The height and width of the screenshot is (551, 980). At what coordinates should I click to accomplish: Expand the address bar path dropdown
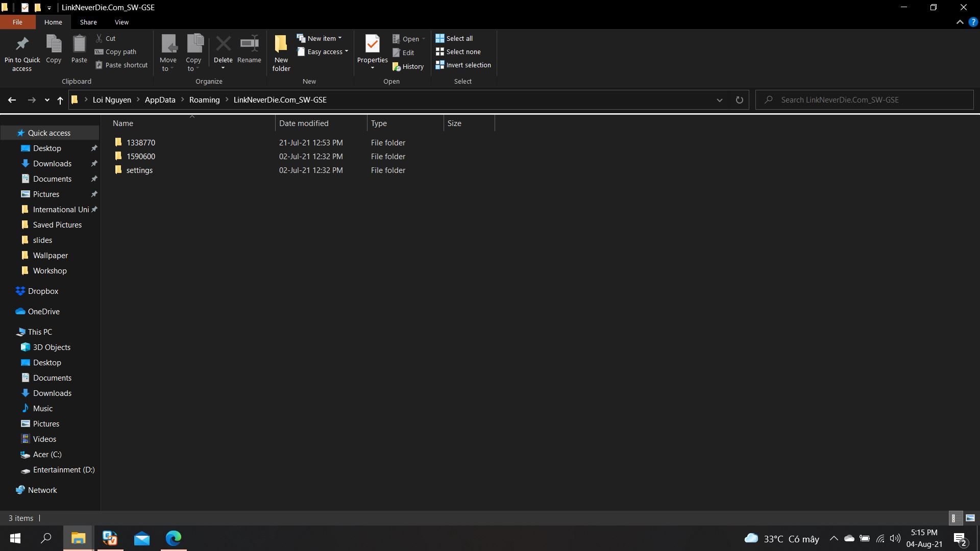tap(719, 99)
